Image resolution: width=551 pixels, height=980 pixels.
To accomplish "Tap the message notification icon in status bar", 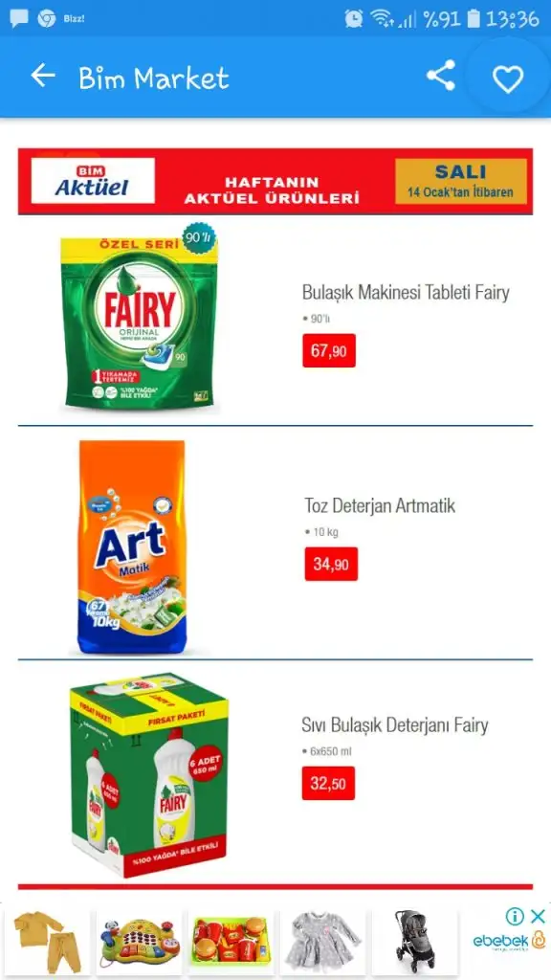I will coord(19,19).
